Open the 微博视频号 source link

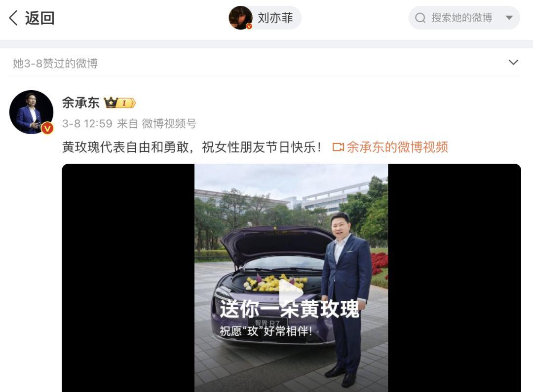pyautogui.click(x=169, y=124)
